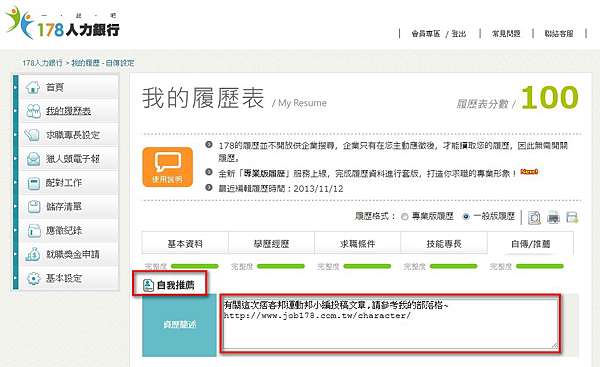Click the 178人力銀行 logo
This screenshot has width=600, height=367.
[x=62, y=24]
